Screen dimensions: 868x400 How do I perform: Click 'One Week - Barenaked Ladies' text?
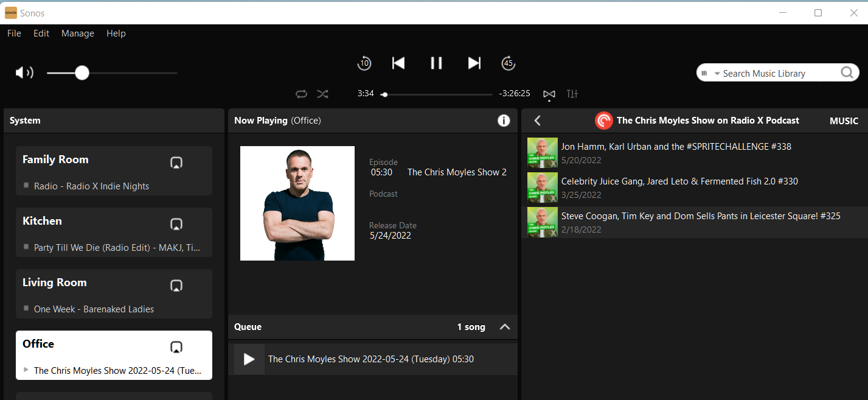pyautogui.click(x=94, y=309)
